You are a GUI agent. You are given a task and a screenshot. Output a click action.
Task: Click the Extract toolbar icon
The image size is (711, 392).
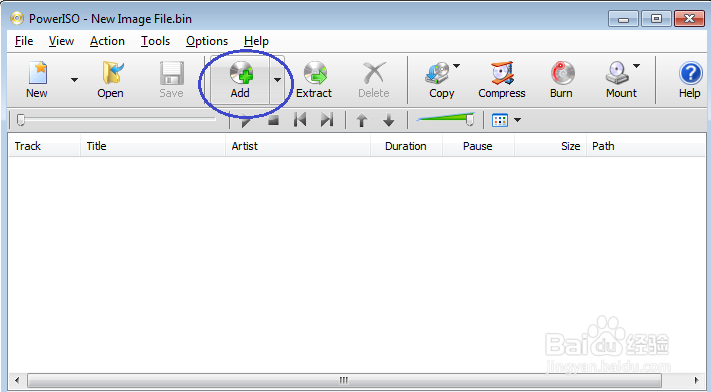pyautogui.click(x=315, y=73)
